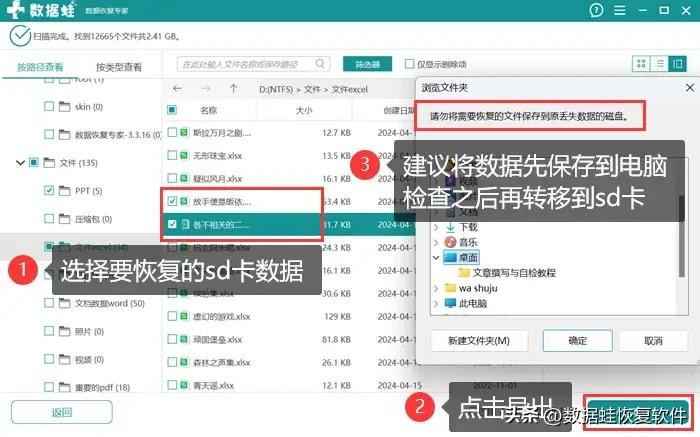Switch to list view layout

(659, 64)
